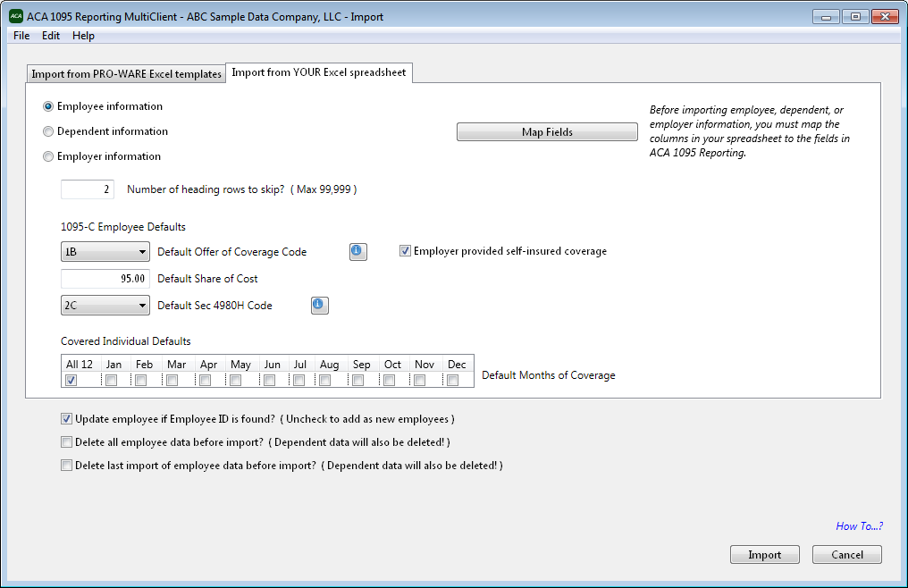Check the Dec coverage checkbox
The width and height of the screenshot is (908, 588).
pos(453,380)
